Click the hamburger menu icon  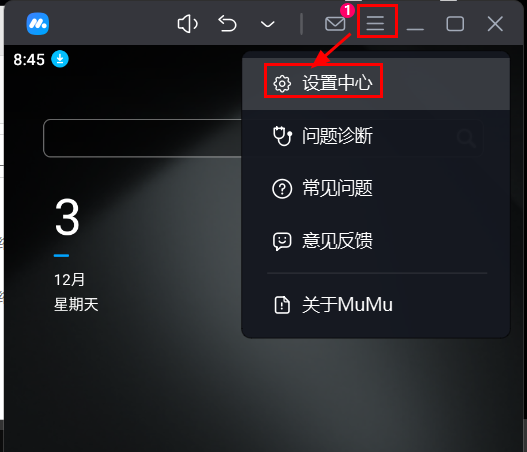(x=375, y=24)
